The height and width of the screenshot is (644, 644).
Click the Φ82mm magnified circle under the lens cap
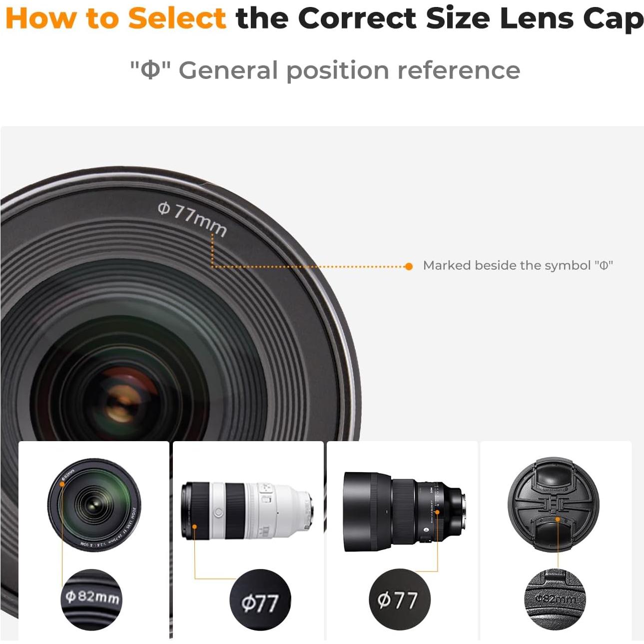click(555, 599)
